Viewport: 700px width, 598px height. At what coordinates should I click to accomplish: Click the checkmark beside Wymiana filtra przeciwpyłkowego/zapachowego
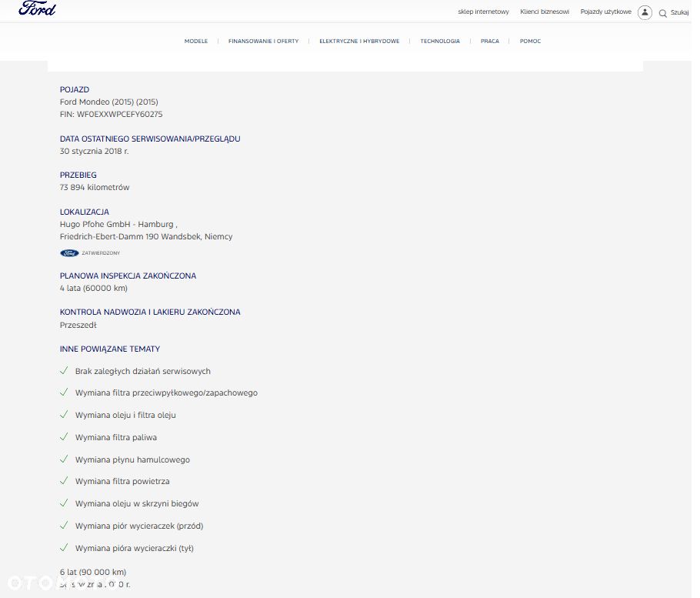tap(64, 392)
